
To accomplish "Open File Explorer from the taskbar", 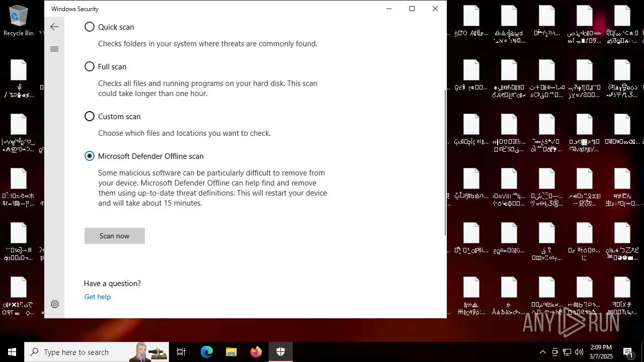I will click(x=231, y=352).
